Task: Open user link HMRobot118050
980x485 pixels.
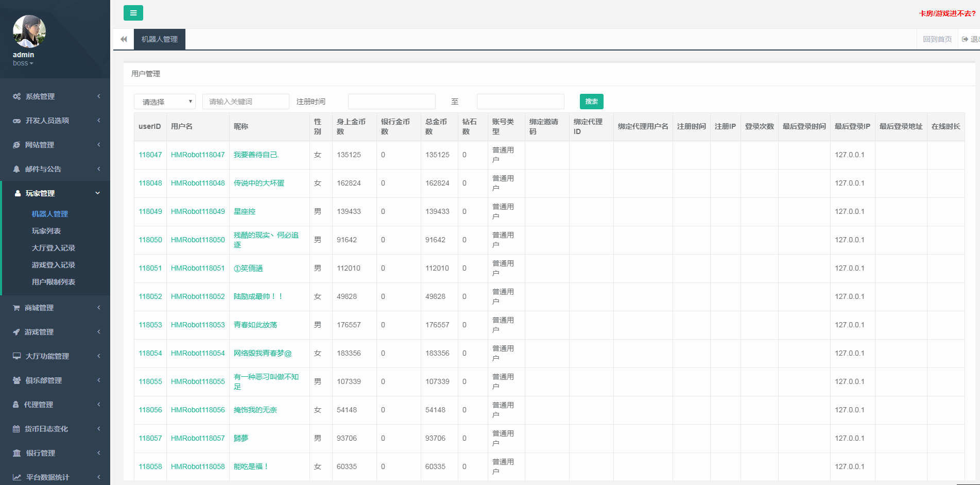Action: 198,240
